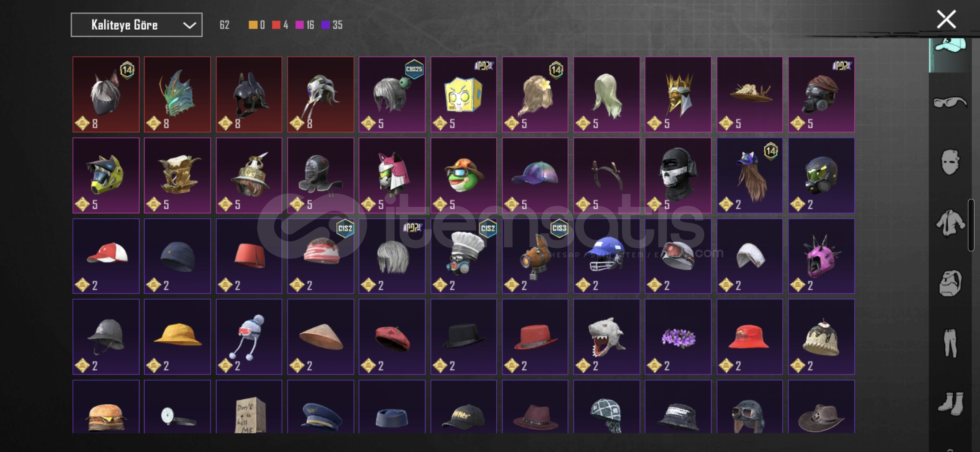
Task: Close the inventory with the X
Action: (946, 19)
